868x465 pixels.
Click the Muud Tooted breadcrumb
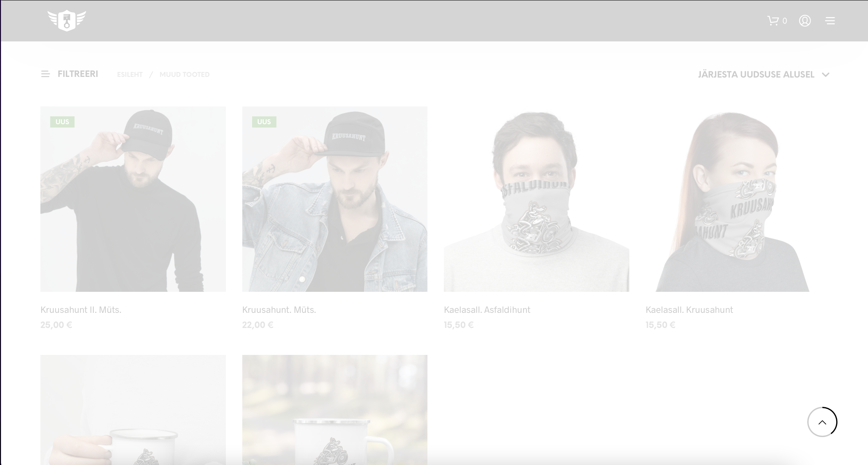point(184,75)
